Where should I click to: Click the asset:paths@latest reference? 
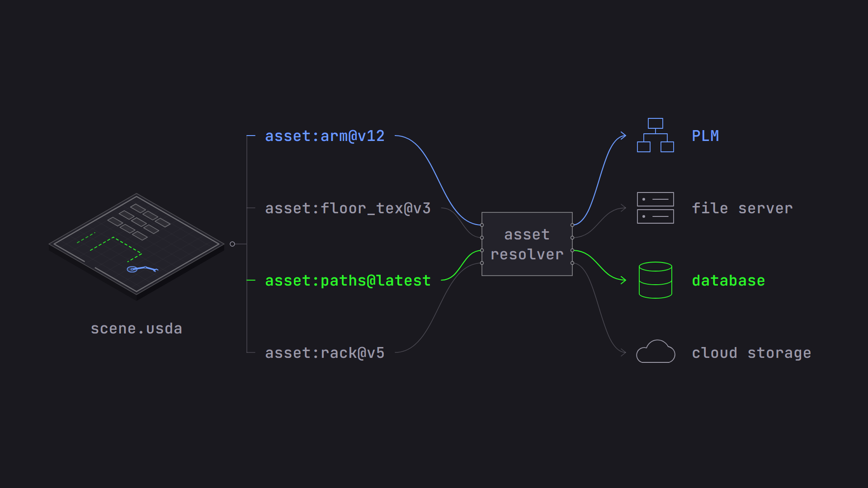point(348,281)
